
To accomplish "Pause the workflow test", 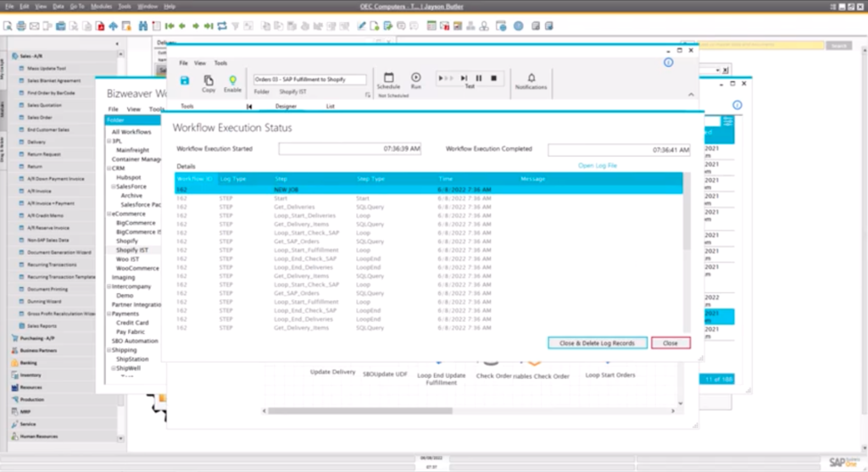I will tap(479, 79).
